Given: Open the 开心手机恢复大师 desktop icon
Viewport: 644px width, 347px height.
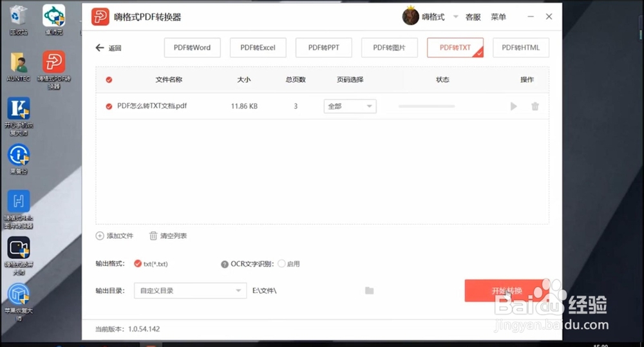Looking at the screenshot, I should (x=19, y=117).
